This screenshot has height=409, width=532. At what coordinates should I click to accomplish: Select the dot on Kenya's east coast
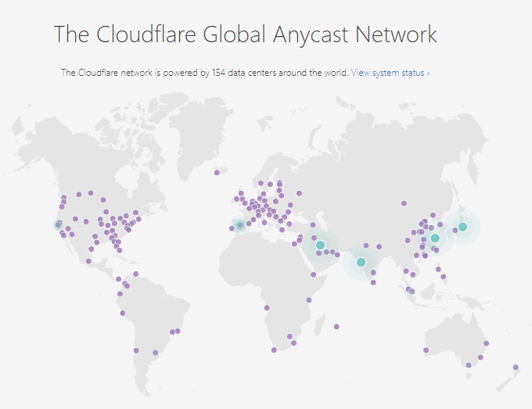309,300
